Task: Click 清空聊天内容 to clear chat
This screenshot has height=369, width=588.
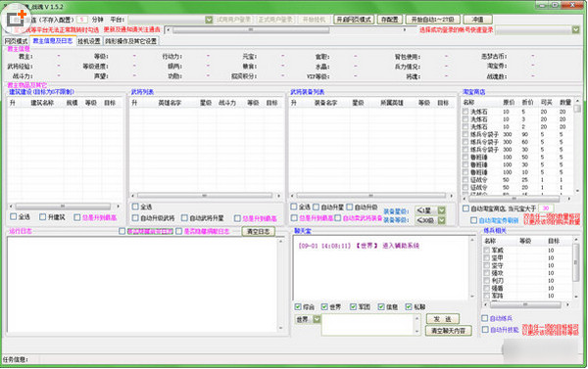Action: (x=448, y=331)
